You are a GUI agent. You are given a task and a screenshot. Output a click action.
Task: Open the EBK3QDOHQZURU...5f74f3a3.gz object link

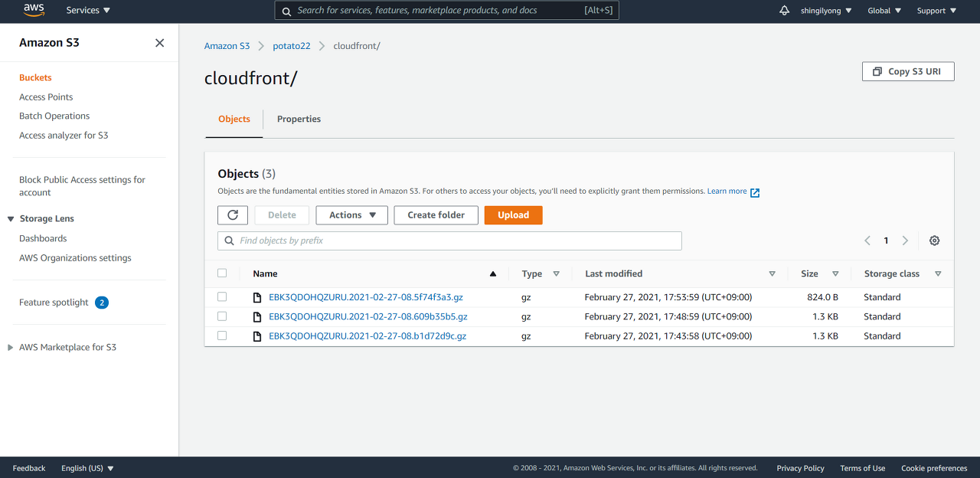[x=366, y=297]
